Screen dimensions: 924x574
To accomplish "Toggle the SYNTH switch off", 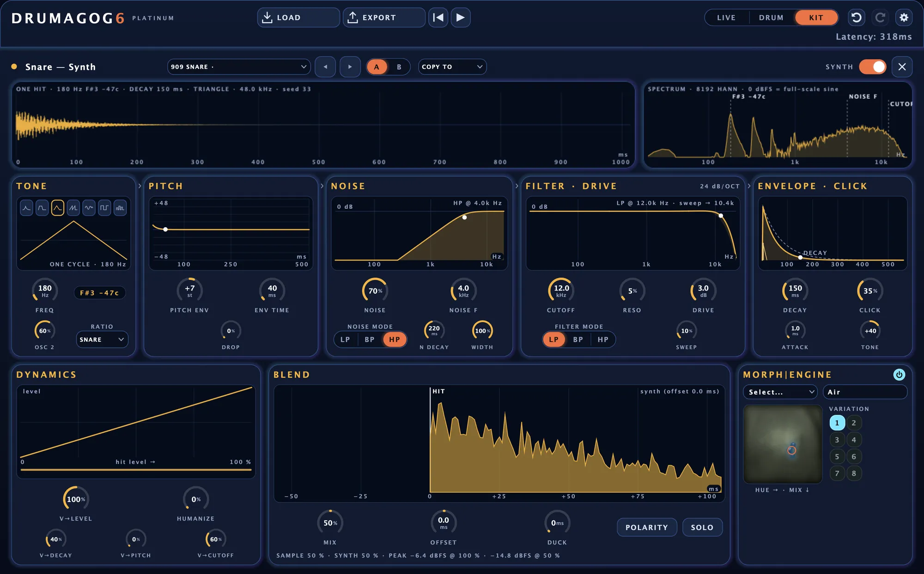I will pyautogui.click(x=873, y=67).
